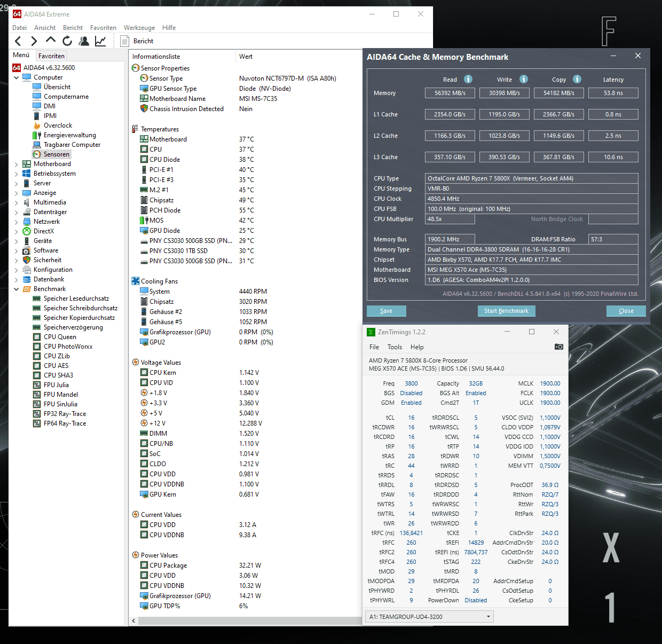Screen dimensions: 662x644
Task: Click the Memory Read 56392 MB/s field
Action: point(450,93)
